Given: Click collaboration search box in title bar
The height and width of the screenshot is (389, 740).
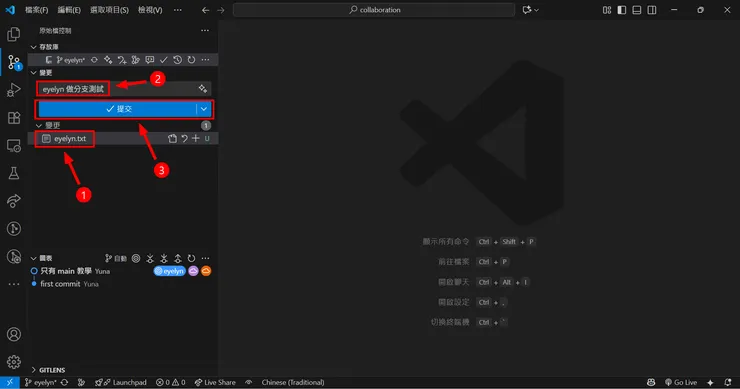Looking at the screenshot, I should 374,10.
